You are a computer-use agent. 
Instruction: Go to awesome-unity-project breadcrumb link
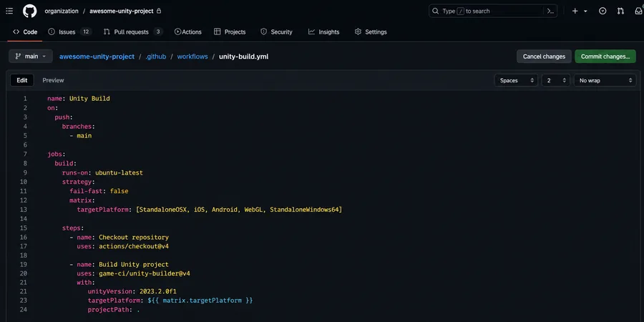[x=97, y=57]
